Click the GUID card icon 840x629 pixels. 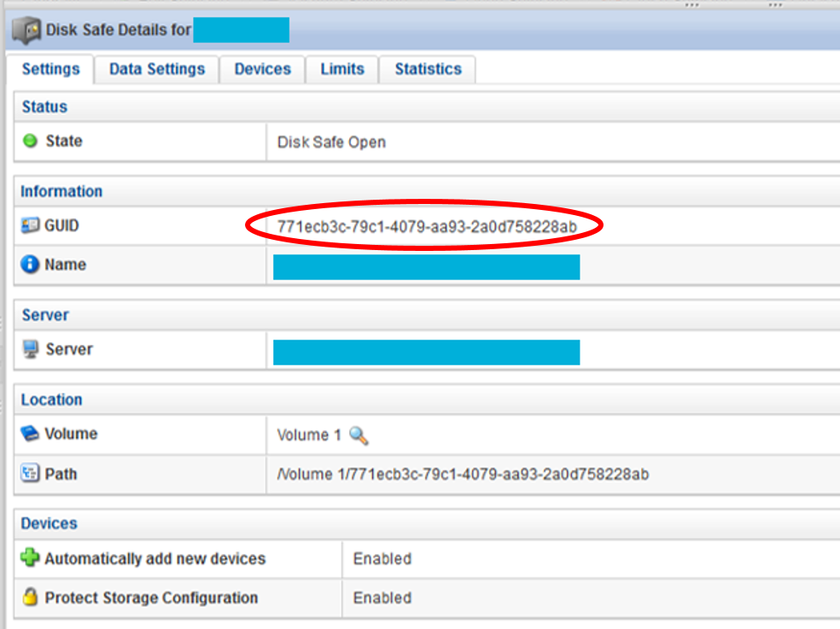pos(30,225)
